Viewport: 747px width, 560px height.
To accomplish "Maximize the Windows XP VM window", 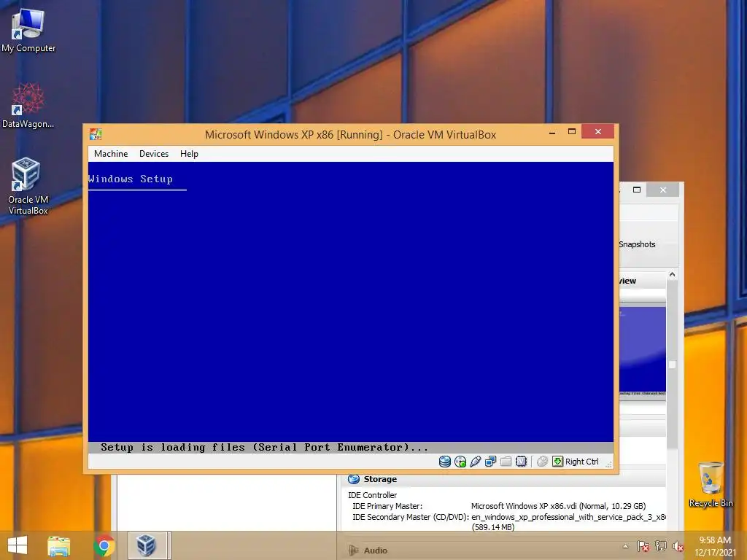I will [x=572, y=132].
